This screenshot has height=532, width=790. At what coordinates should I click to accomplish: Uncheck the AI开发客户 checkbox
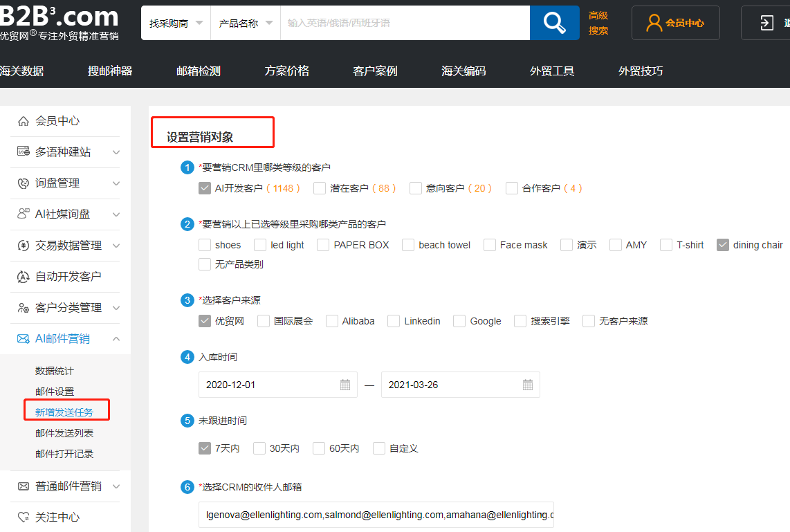[205, 188]
